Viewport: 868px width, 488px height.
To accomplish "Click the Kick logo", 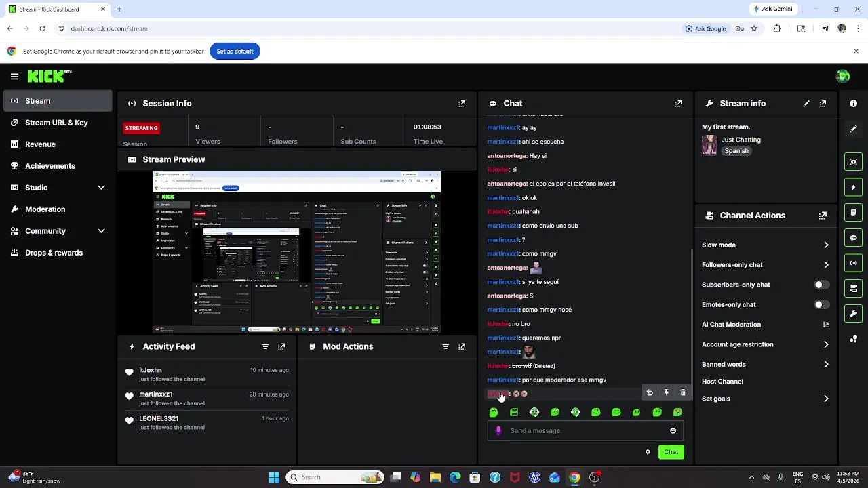I will pos(50,77).
